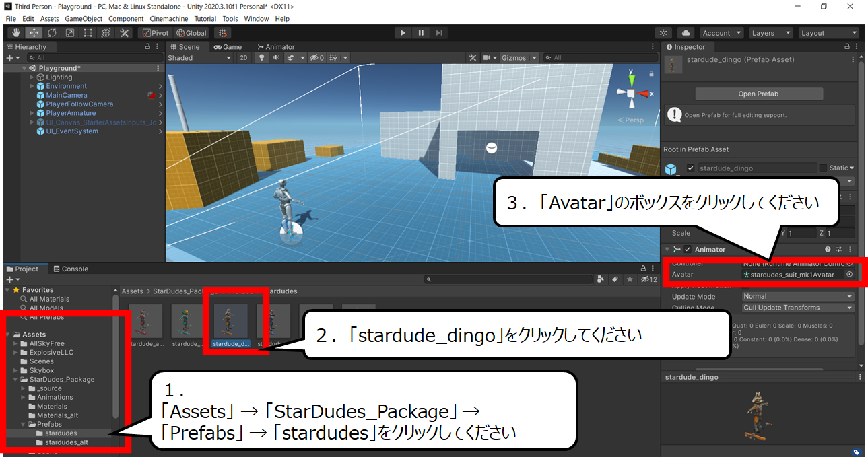Open the Window menu
Screen dimensions: 868x457
tap(257, 19)
